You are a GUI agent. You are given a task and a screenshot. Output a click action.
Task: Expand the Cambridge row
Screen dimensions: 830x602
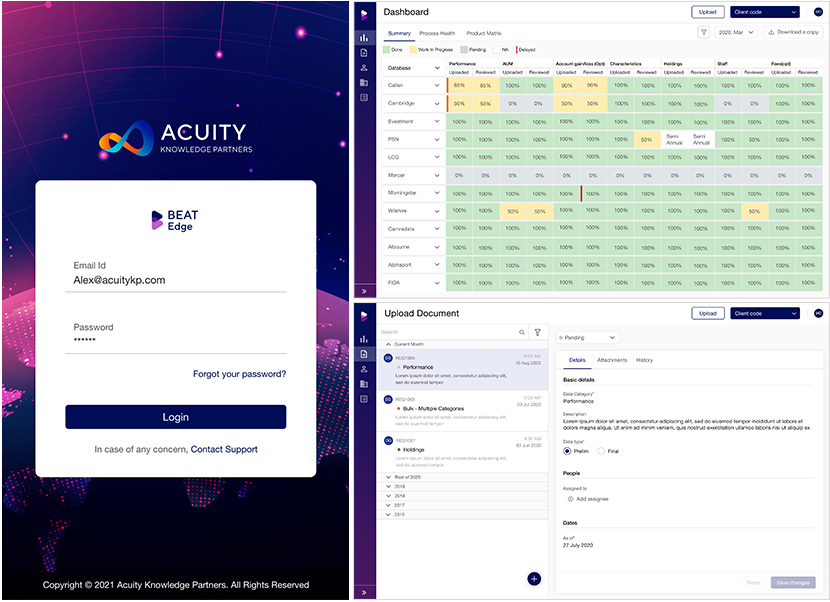[x=437, y=104]
